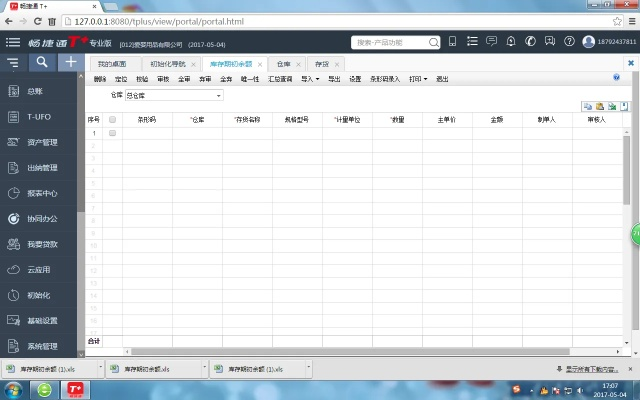Click 审核 toolbar button
Image resolution: width=640 pixels, height=400 pixels.
pos(163,79)
